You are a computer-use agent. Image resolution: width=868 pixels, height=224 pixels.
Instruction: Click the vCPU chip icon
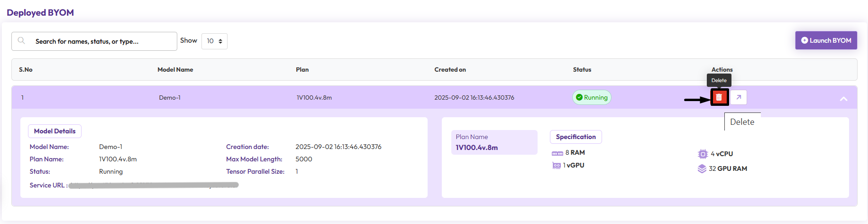point(703,154)
